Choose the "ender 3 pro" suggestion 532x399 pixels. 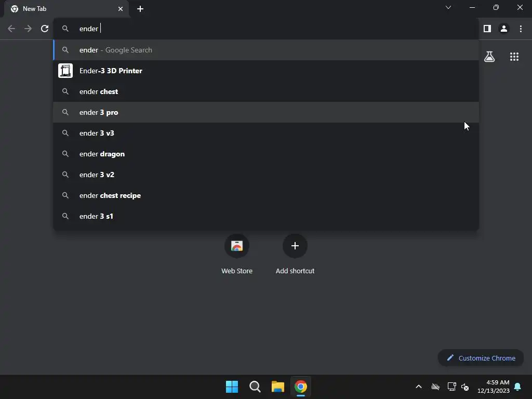[x=266, y=112]
